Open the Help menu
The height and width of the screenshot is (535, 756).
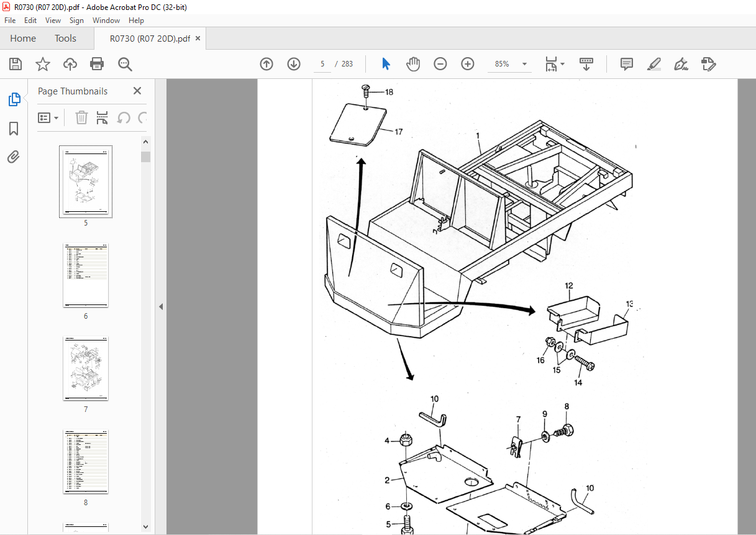pyautogui.click(x=137, y=21)
